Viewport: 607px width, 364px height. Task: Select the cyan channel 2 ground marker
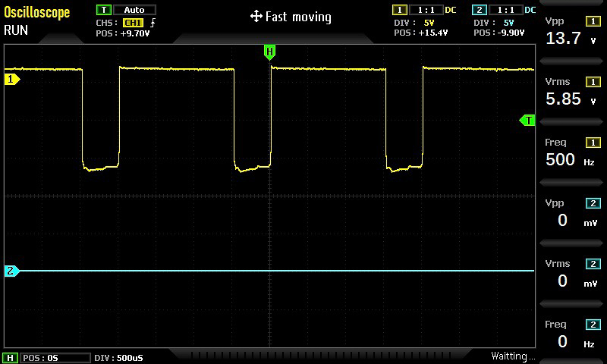coord(11,271)
